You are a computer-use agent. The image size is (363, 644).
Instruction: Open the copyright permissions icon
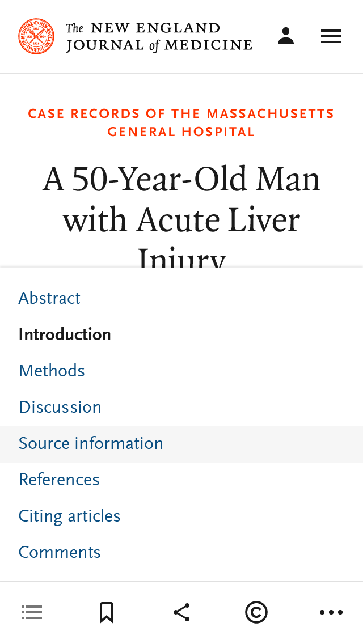(x=256, y=612)
